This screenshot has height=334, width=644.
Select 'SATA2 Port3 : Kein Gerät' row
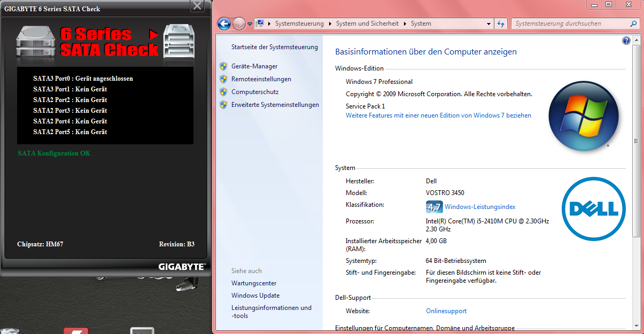point(70,111)
